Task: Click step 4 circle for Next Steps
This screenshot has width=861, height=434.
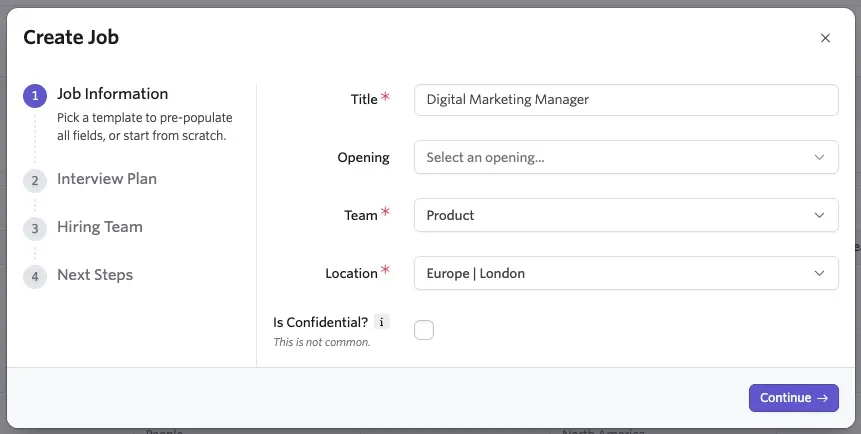Action: [x=35, y=276]
